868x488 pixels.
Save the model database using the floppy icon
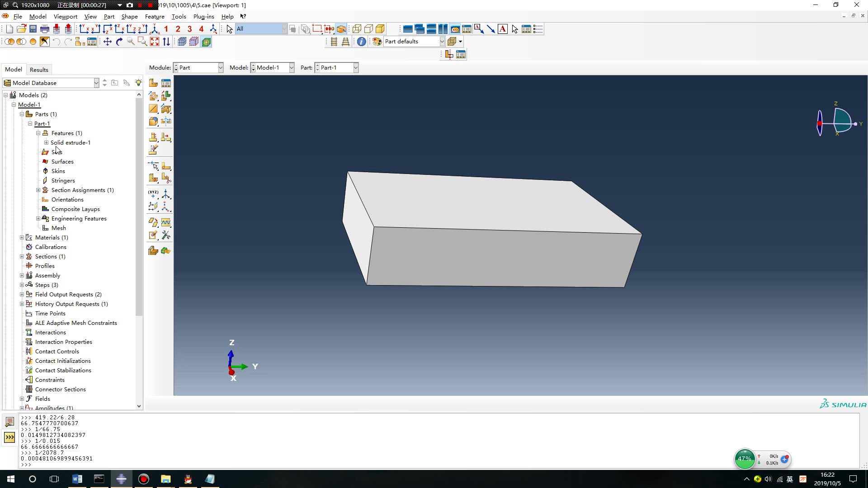33,29
